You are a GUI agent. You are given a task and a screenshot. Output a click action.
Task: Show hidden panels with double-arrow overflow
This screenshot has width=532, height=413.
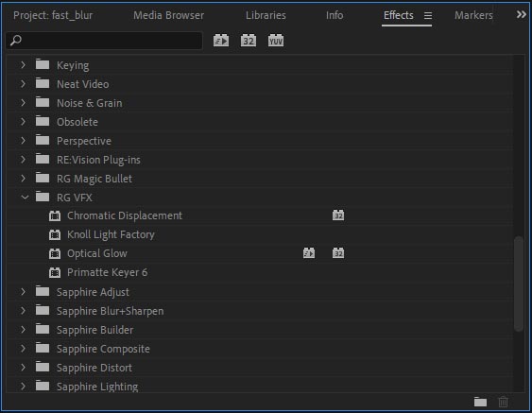coord(522,14)
